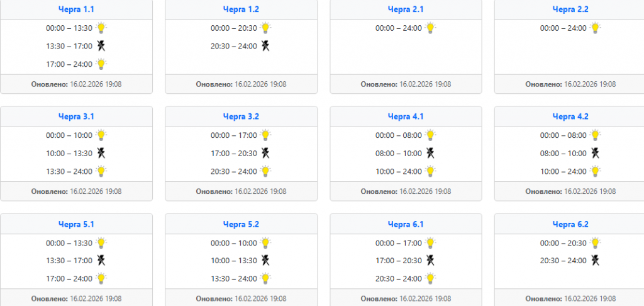
Task: Click power-off icon for 20:30 – 24:00 in Черга 6.2
Action: click(595, 261)
